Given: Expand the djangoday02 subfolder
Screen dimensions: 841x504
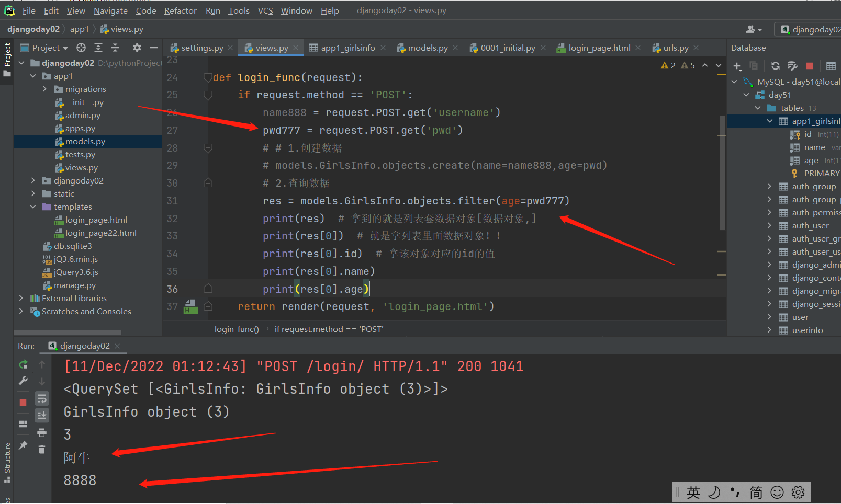Looking at the screenshot, I should (33, 181).
